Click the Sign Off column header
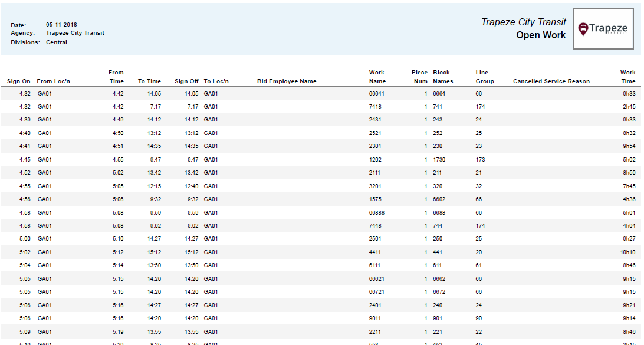Viewport: 644px width, 345px height. pyautogui.click(x=186, y=81)
